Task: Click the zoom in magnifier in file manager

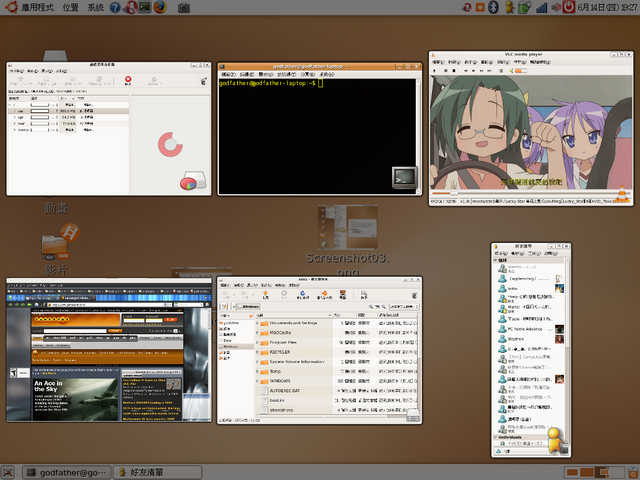Action: pos(384,307)
